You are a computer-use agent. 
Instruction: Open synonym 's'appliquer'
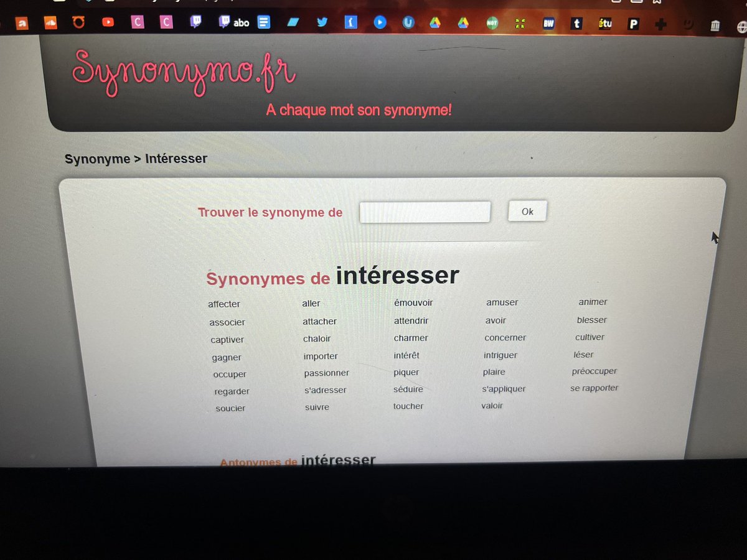point(504,389)
